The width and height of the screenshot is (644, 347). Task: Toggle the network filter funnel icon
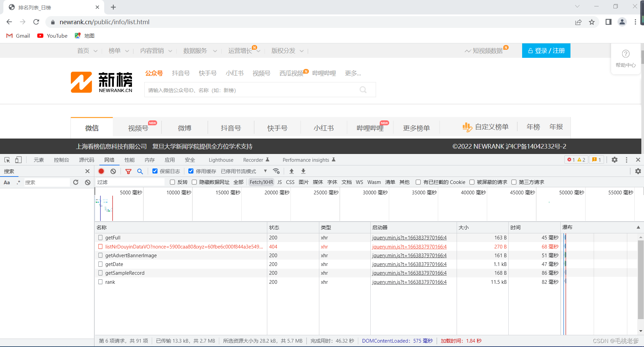128,171
